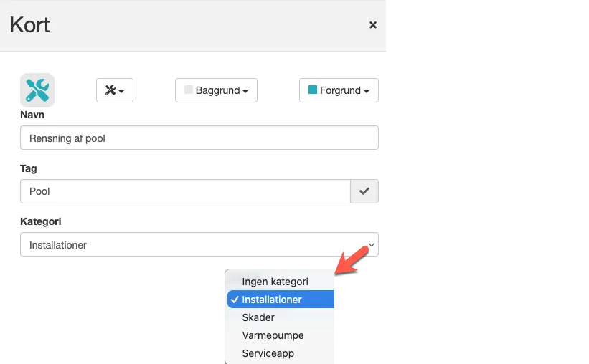This screenshot has height=364, width=589.
Task: Select 'Varmepumpe' in the category list
Action: point(273,335)
